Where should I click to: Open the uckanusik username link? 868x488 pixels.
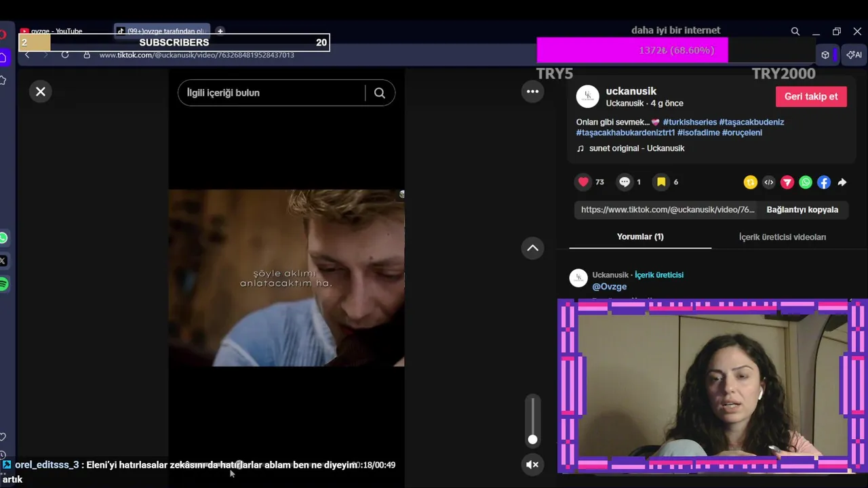point(631,91)
